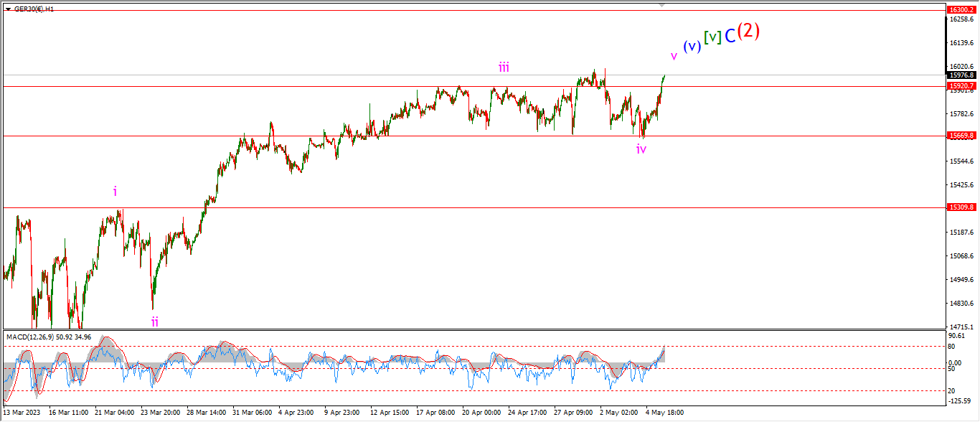Select the gray chart shift triangle marker
980x422 pixels.
[662, 5]
